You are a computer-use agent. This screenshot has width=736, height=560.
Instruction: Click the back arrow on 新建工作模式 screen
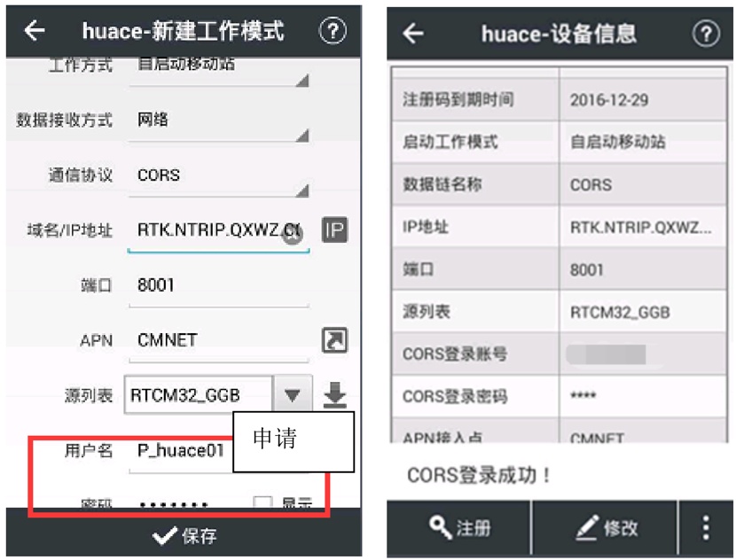point(34,31)
